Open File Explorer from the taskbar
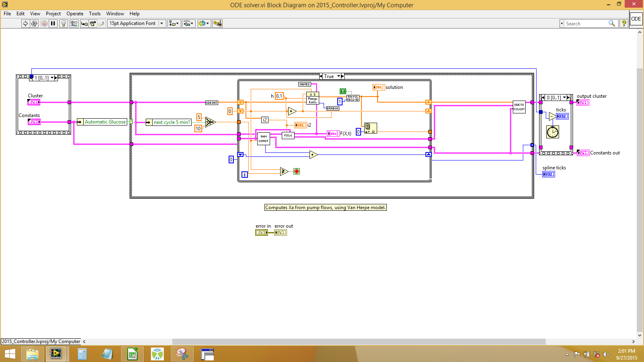This screenshot has height=362, width=644. pos(33,354)
